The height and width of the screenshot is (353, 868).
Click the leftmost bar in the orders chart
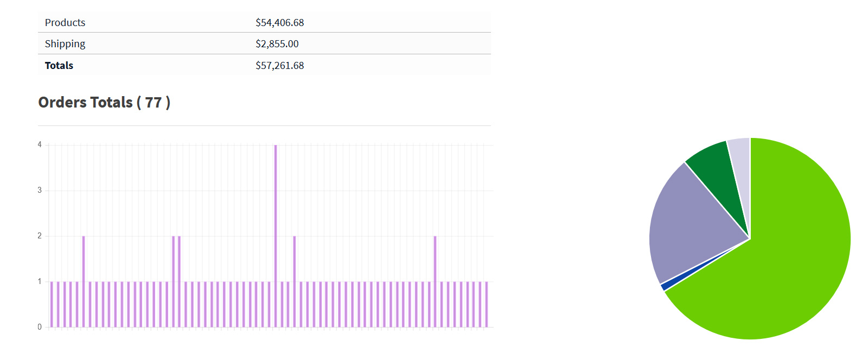click(x=52, y=304)
